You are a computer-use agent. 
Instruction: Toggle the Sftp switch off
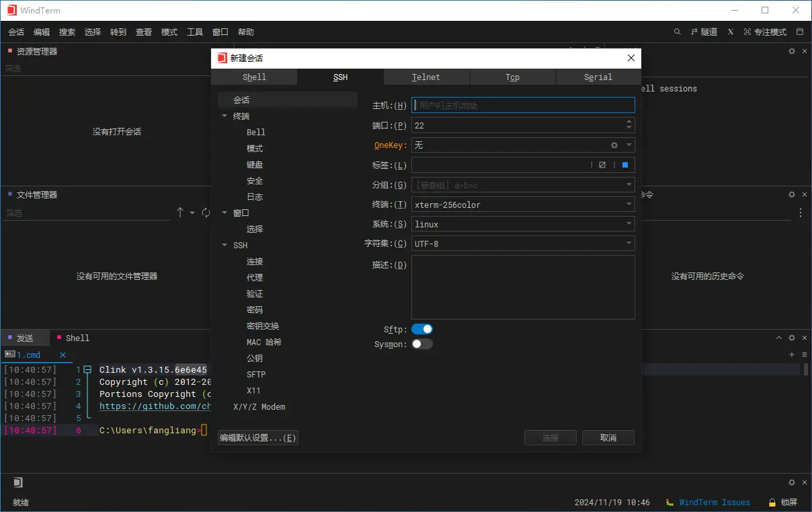422,329
